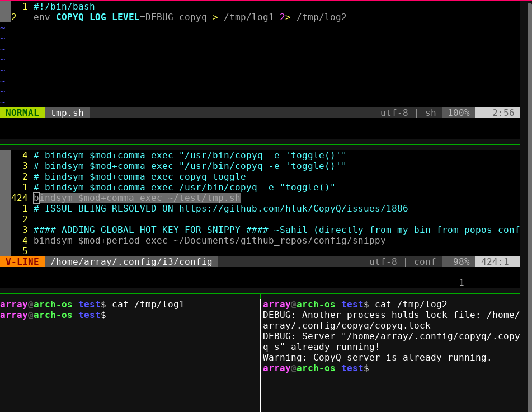The height and width of the screenshot is (412, 532).
Task: Open the github.com/hluk/CopyQ/issues/1886 URL
Action: [x=294, y=208]
